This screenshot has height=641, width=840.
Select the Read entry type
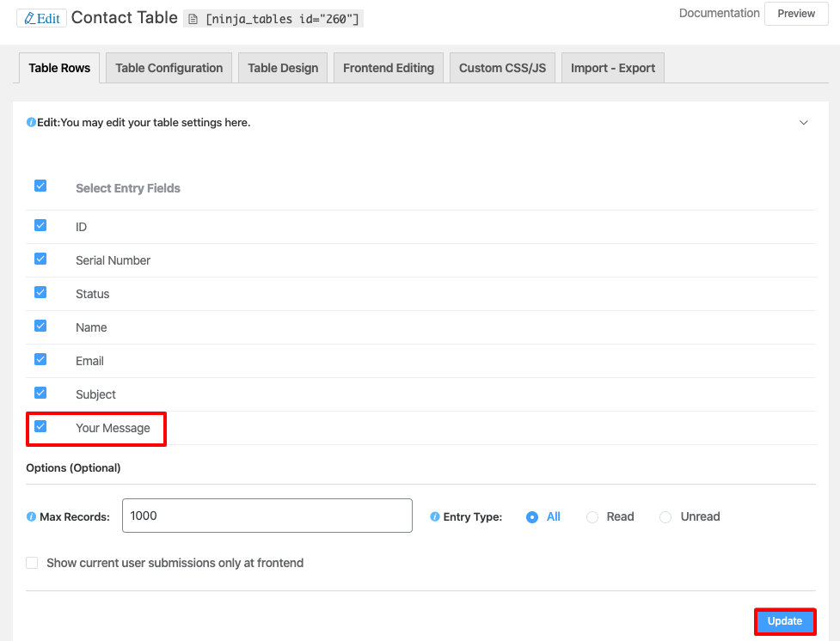(592, 517)
